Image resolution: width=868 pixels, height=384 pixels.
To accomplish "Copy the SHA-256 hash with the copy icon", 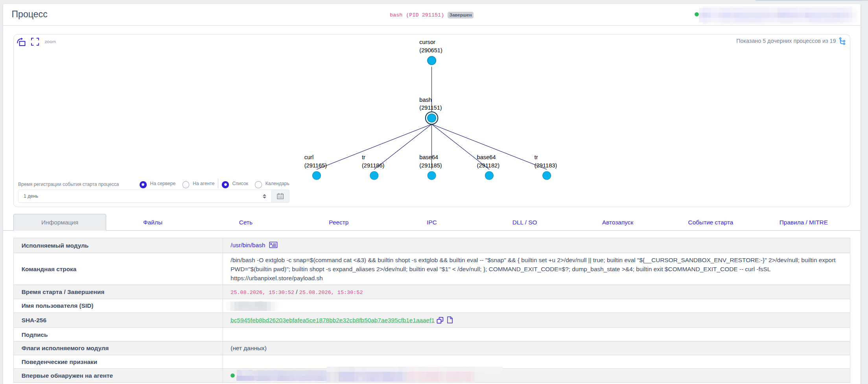I will 440,320.
